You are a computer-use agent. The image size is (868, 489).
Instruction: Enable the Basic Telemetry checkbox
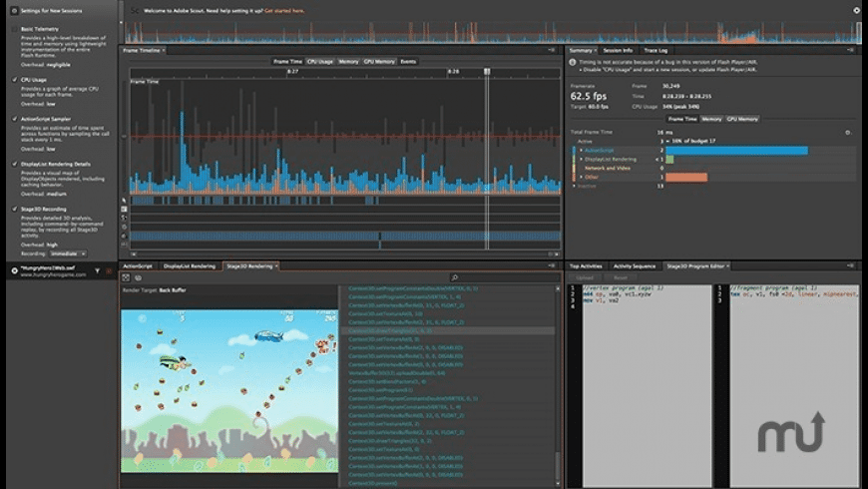pos(13,28)
